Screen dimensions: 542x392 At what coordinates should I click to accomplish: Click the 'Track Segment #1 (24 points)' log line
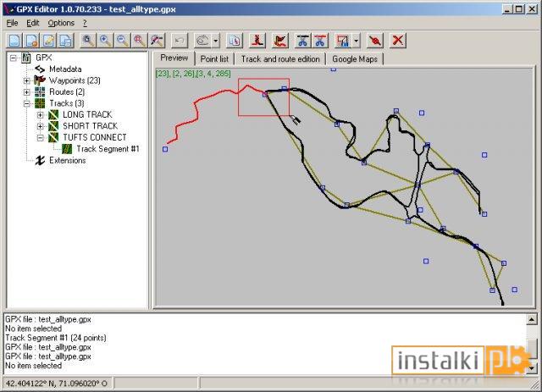[x=56, y=338]
